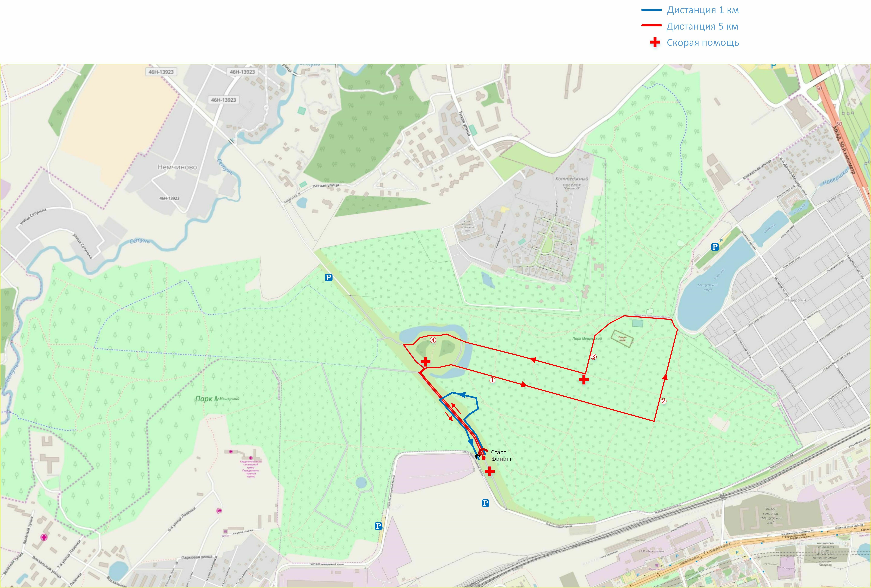871x588 pixels.
Task: Click the Старт label on the route
Action: coord(498,452)
